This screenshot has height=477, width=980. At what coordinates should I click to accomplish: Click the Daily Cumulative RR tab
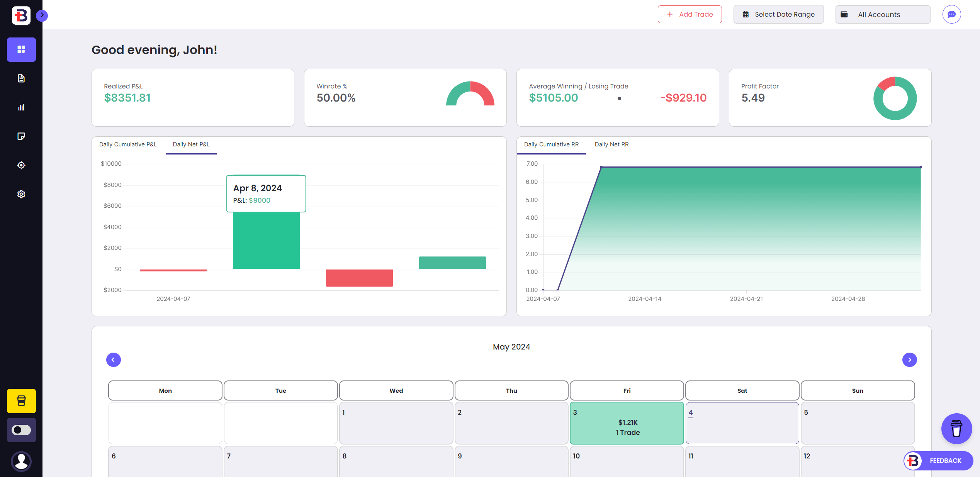tap(552, 144)
